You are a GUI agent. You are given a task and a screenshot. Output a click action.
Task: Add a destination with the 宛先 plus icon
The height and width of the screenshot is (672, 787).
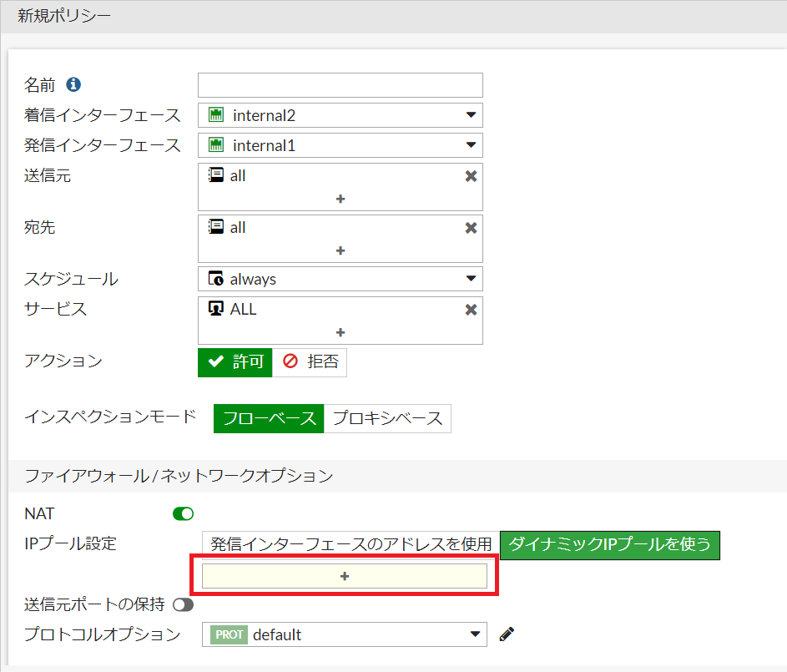[341, 250]
